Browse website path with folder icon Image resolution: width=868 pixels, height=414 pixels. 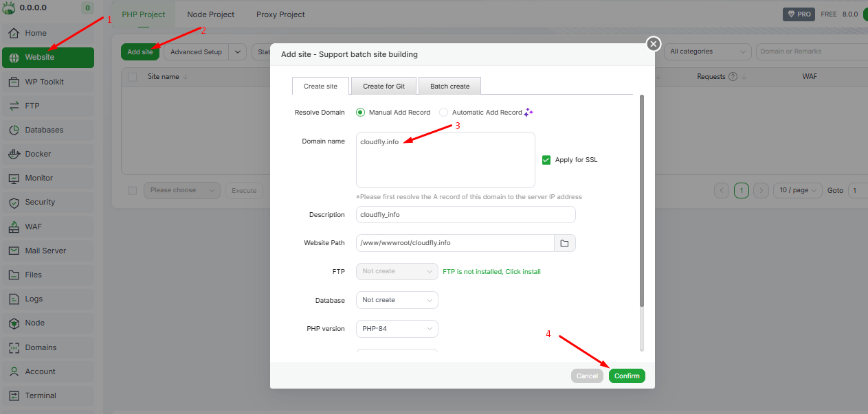click(564, 243)
